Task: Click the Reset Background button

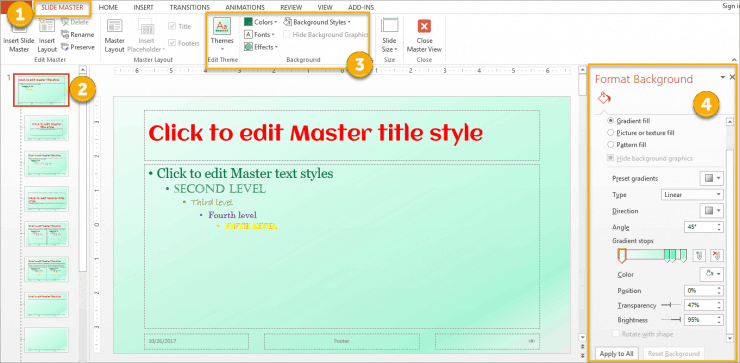Action: point(673,354)
